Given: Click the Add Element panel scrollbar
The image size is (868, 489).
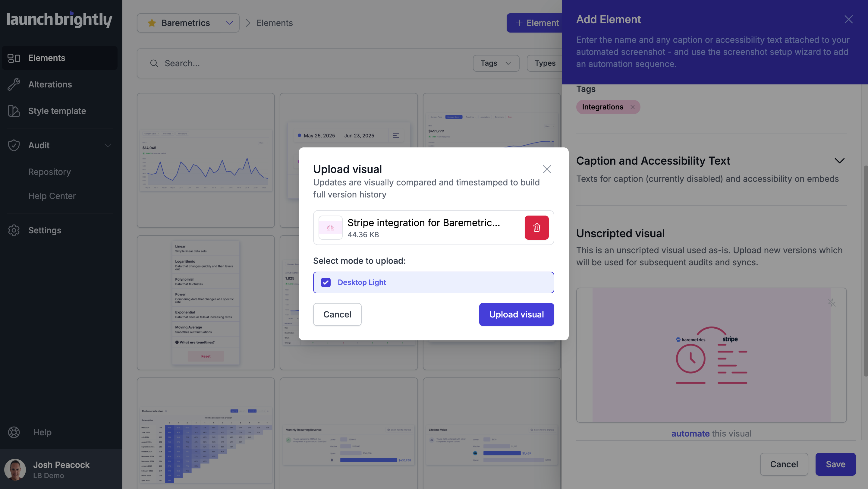Looking at the screenshot, I should coord(865,271).
